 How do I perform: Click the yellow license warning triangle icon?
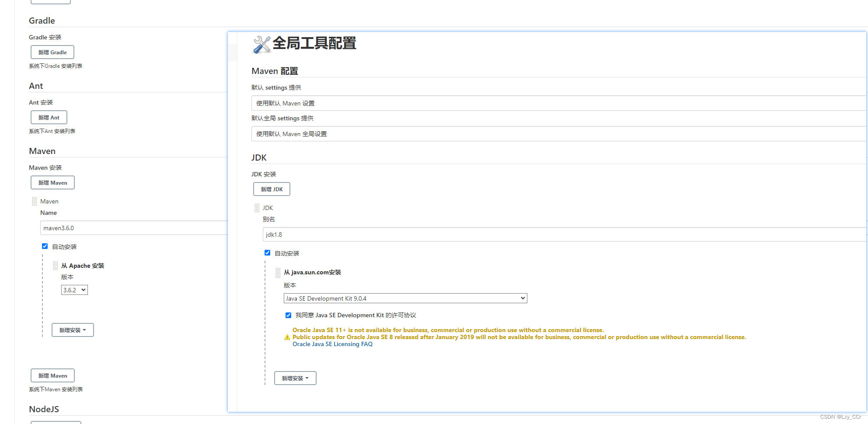pyautogui.click(x=287, y=337)
